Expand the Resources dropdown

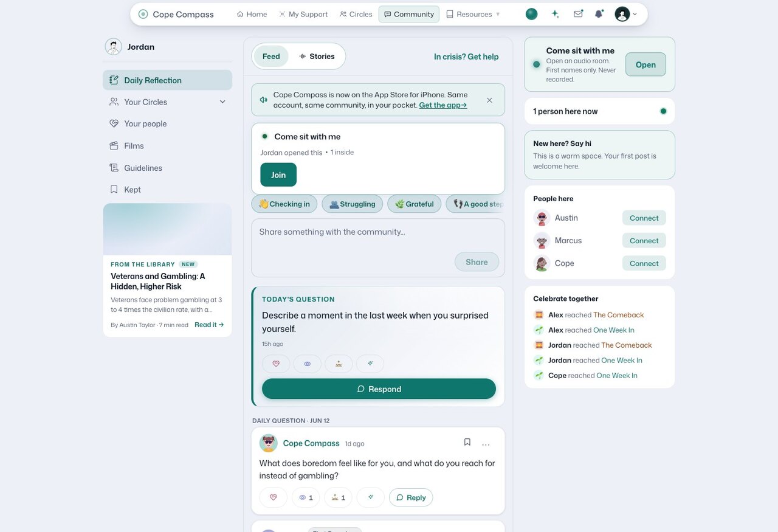pos(473,14)
